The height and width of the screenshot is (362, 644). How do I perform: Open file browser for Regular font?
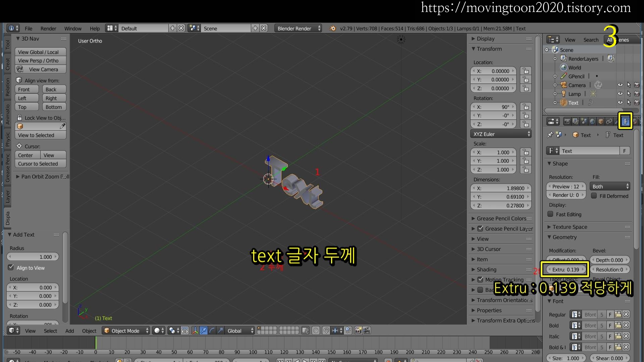pos(618,314)
